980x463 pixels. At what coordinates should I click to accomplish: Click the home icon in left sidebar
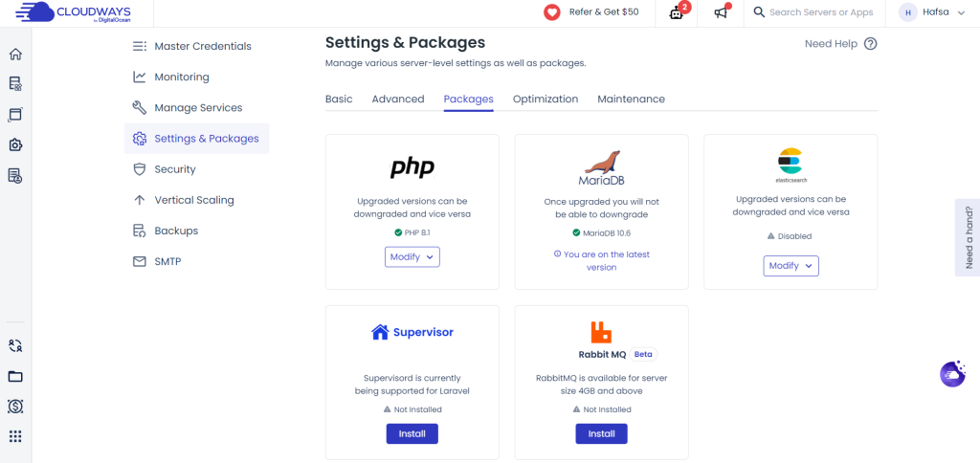tap(15, 54)
